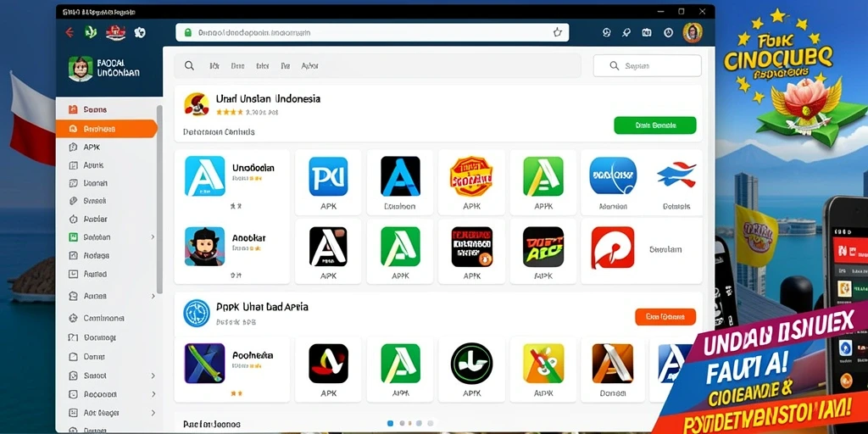Select the active blue pagination dot

[x=390, y=423]
